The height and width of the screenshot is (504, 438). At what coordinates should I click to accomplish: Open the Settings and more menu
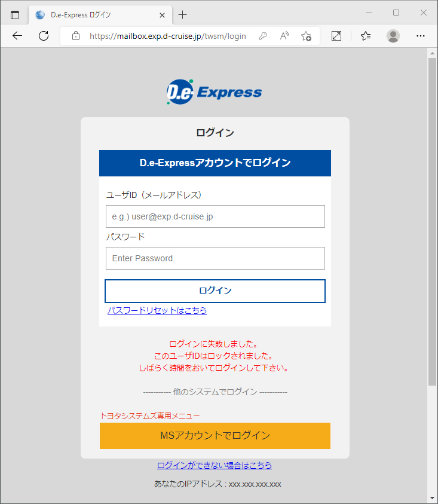pos(421,36)
